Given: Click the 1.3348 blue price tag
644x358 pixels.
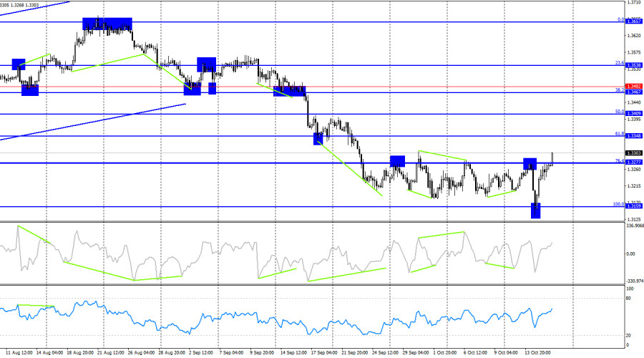Looking at the screenshot, I should click(633, 135).
